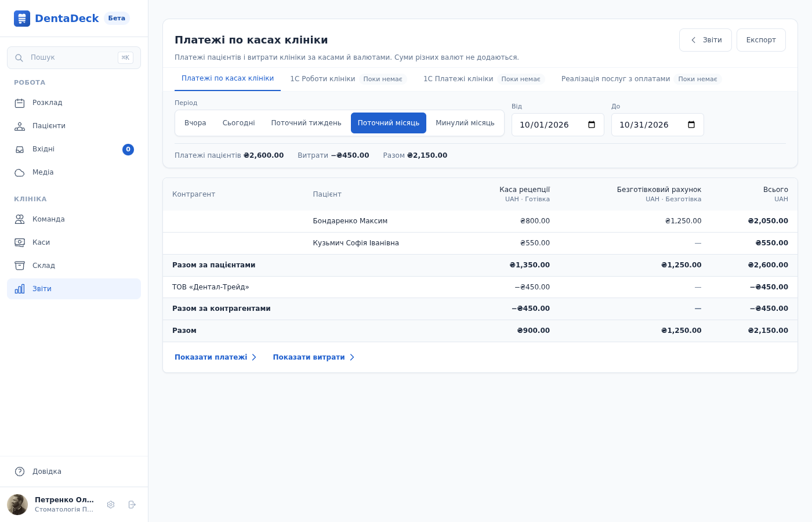Select the Сьогодні period option
Viewport: 812px width, 522px height.
[239, 123]
